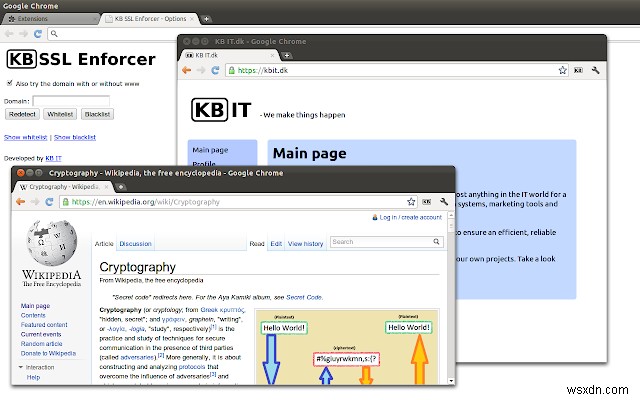
Task: Click KB SSL Enforcer icon in kbit.dk toolbar
Action: click(x=578, y=71)
